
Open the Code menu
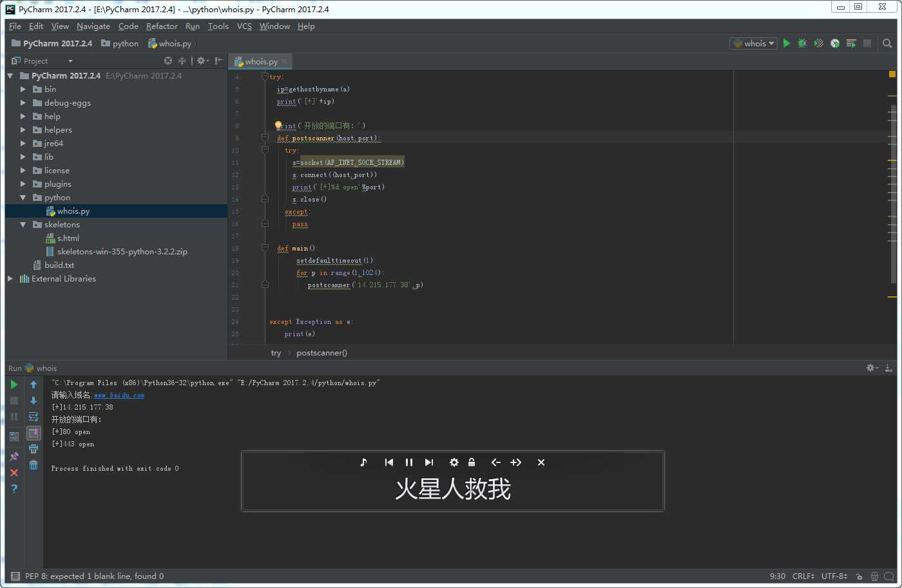[x=128, y=26]
